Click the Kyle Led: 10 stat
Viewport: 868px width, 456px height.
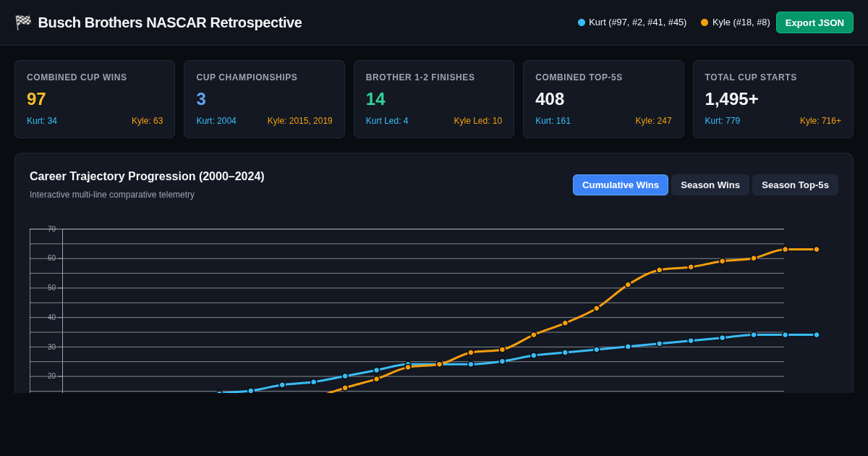(478, 121)
